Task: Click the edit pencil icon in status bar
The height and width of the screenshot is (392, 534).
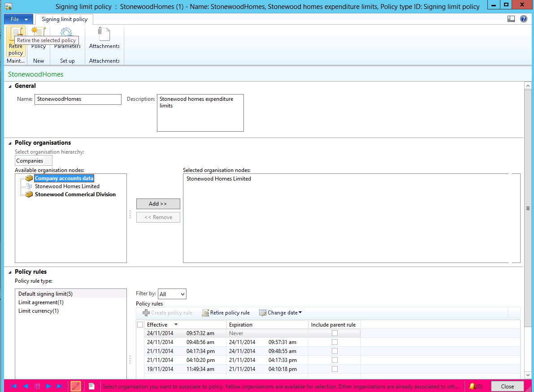Action: [76, 386]
